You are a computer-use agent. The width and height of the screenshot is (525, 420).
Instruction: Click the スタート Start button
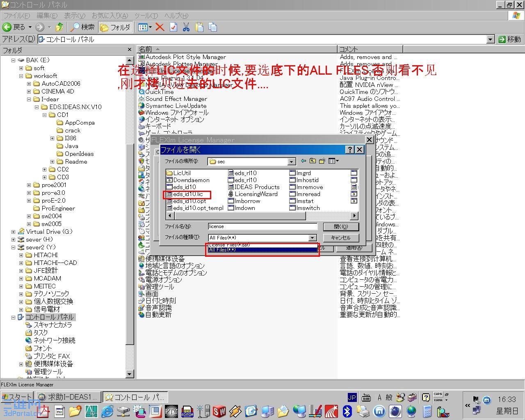(x=17, y=397)
